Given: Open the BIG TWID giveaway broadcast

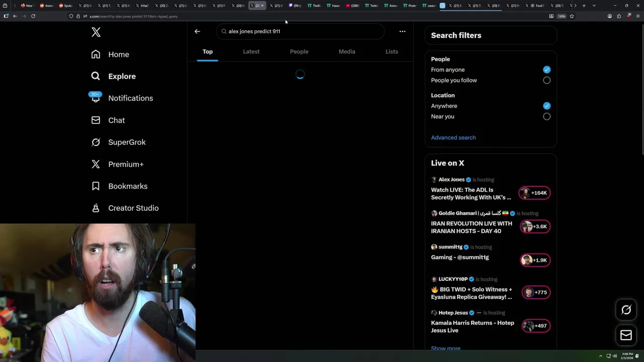Looking at the screenshot, I should click(x=471, y=293).
